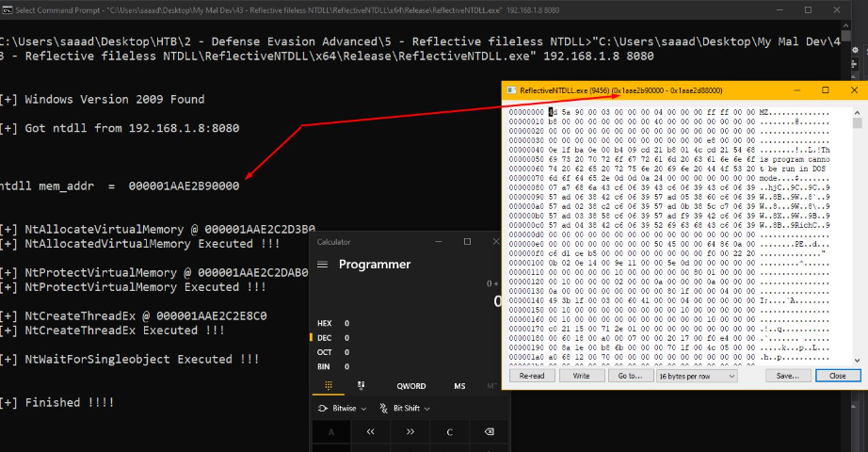Screen dimensions: 868x452
Task: Click the "Windows Version 2009 Found" console line
Action: click(102, 100)
